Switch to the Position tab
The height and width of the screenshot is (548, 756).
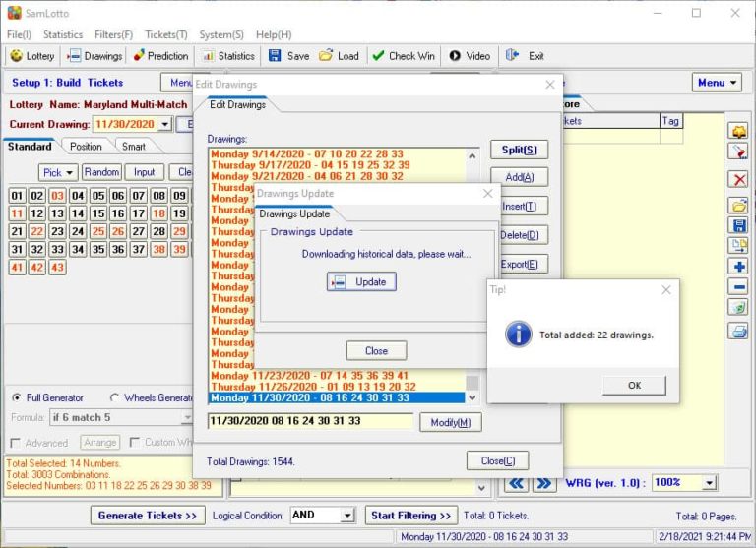point(86,147)
